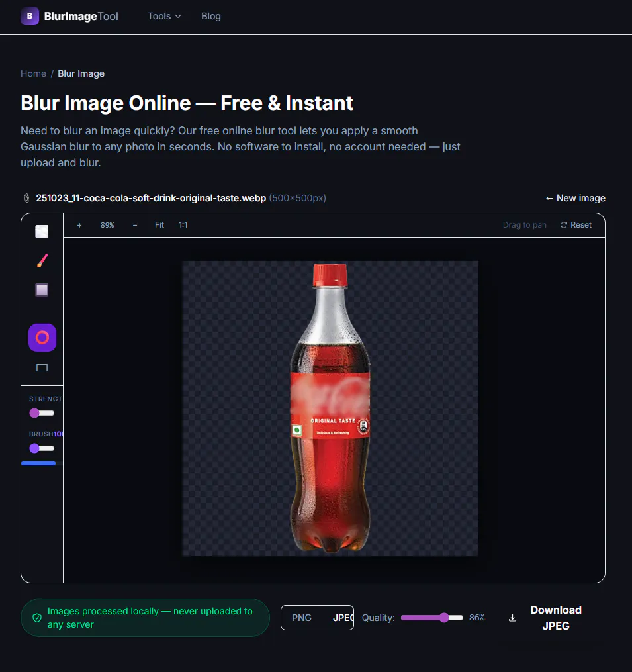Click the 89% zoom level
This screenshot has height=672, width=632.
[107, 225]
